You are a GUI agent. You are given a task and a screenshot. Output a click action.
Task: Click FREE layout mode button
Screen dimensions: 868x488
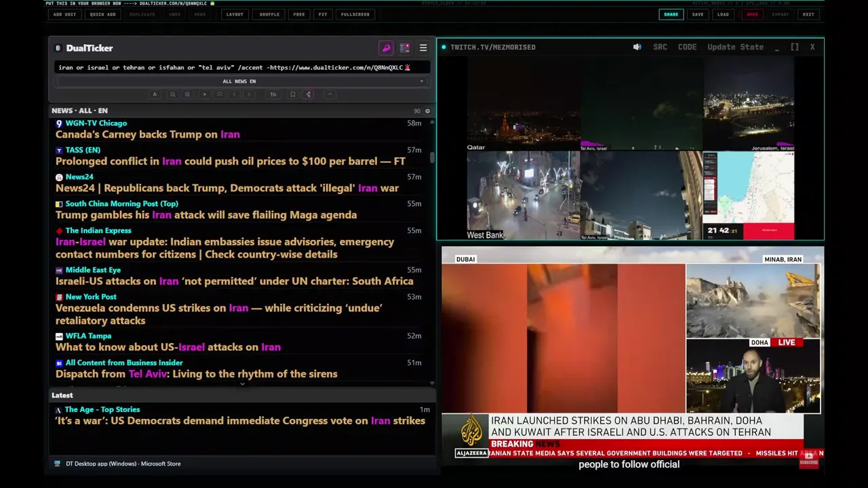[299, 14]
